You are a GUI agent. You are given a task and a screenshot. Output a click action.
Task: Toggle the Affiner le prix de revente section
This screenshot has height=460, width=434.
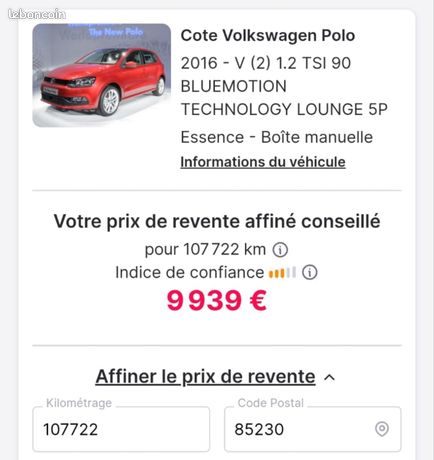205,377
